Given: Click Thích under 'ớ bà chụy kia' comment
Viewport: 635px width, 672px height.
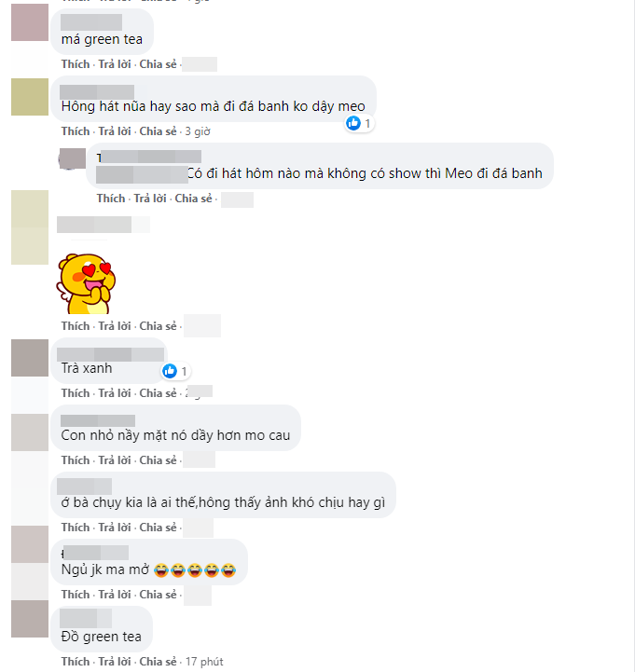Looking at the screenshot, I should (x=76, y=528).
